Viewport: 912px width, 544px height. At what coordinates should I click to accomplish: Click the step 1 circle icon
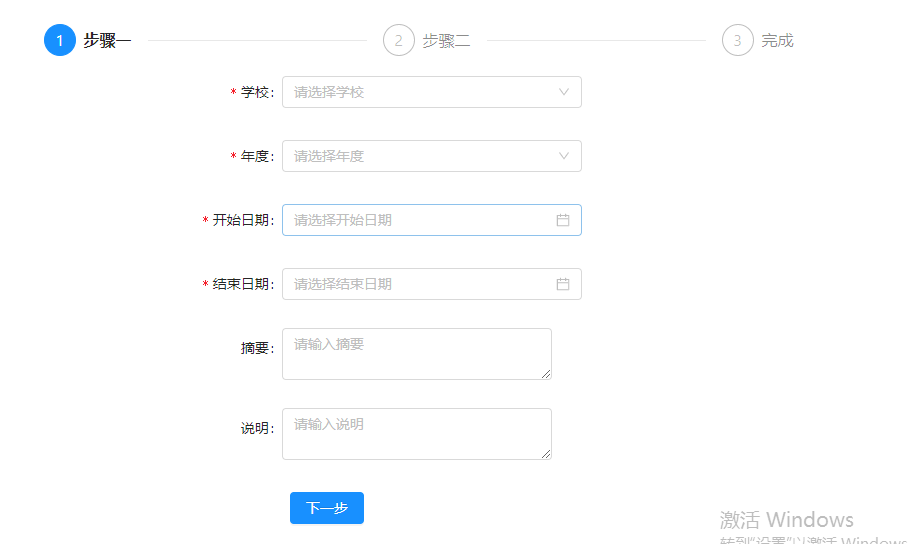(x=60, y=40)
